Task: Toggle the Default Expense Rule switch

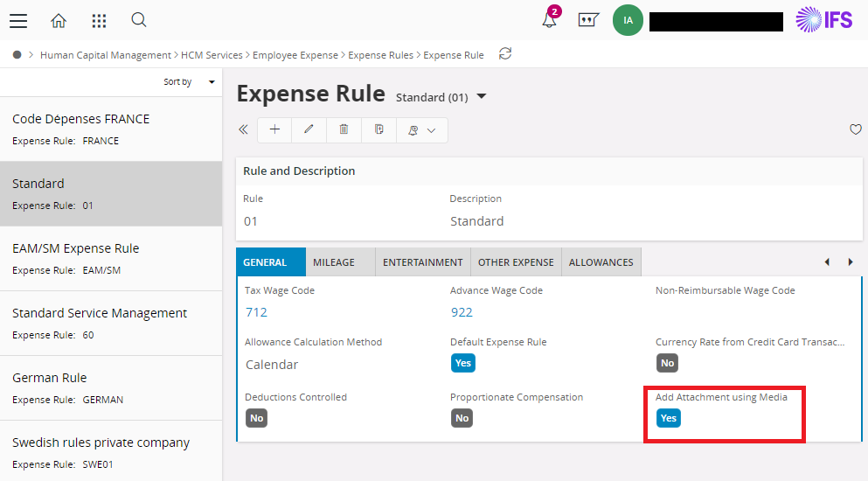Action: [462, 363]
